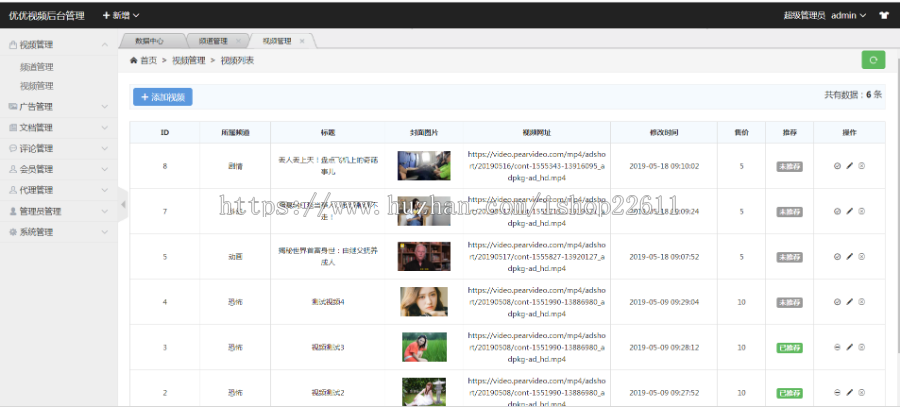Open cover thumbnail for 测试视频4
Image resolution: width=900 pixels, height=407 pixels.
[x=424, y=301]
